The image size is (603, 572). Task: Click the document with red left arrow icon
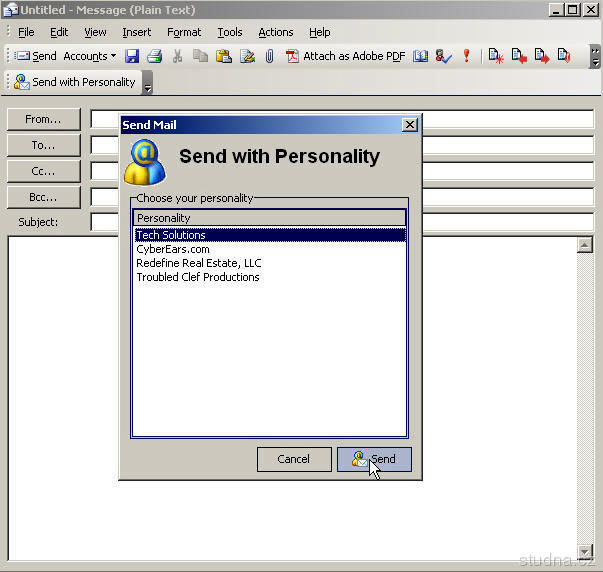click(519, 56)
